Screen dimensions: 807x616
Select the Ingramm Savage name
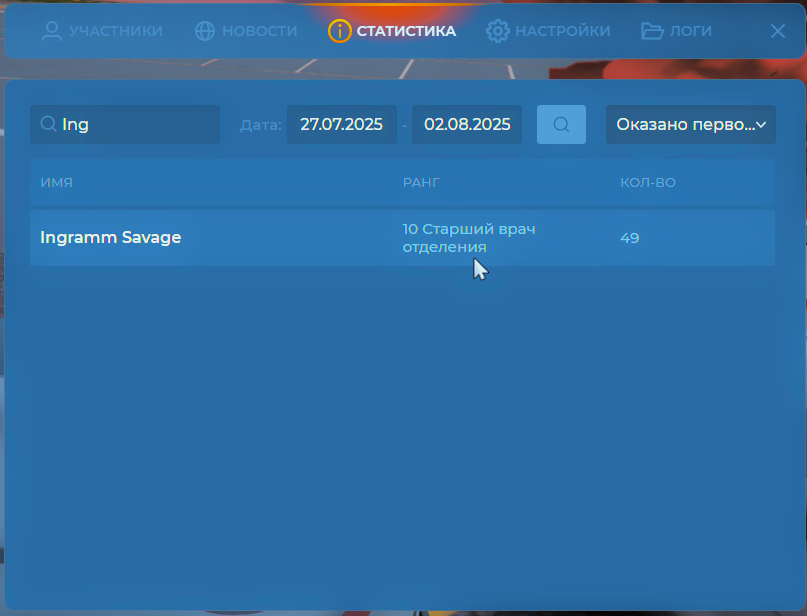coord(111,237)
